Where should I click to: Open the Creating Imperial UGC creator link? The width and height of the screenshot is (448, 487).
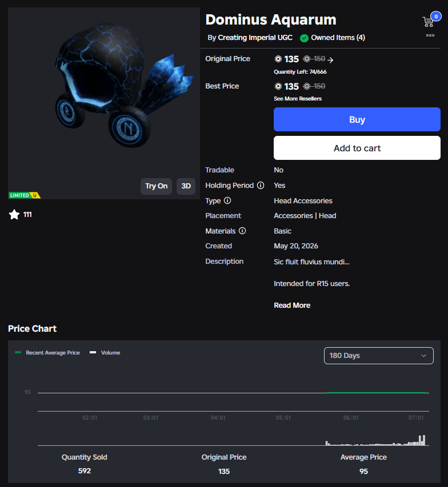(x=255, y=38)
